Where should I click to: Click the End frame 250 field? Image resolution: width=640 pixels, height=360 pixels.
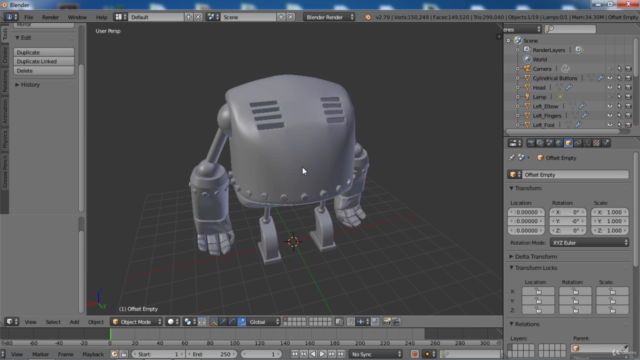[211, 354]
